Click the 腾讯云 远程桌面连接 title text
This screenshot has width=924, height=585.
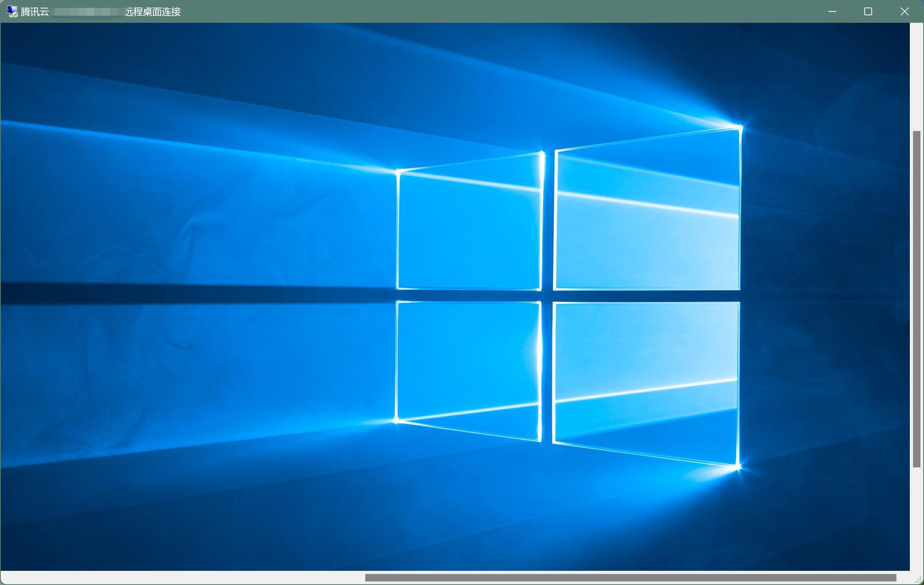[x=101, y=12]
